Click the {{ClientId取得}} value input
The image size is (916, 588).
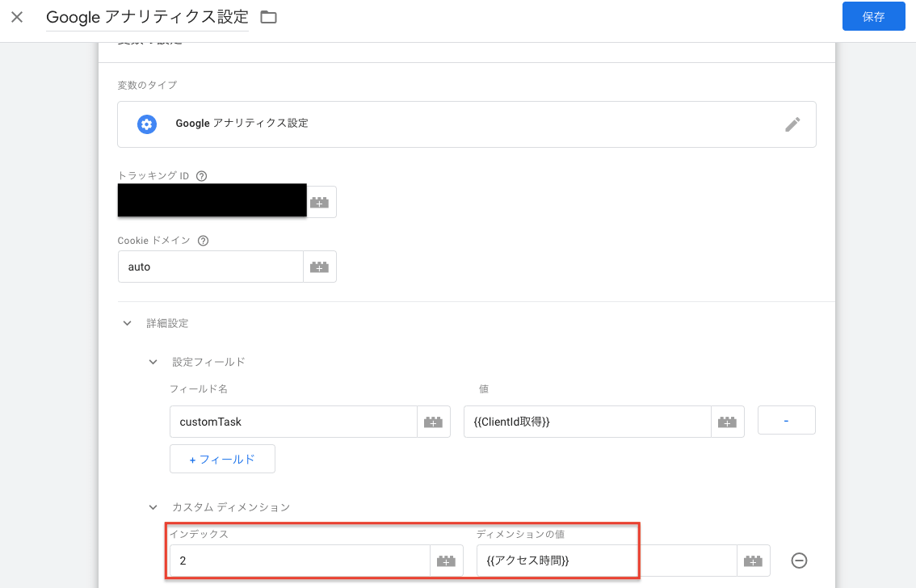point(587,422)
